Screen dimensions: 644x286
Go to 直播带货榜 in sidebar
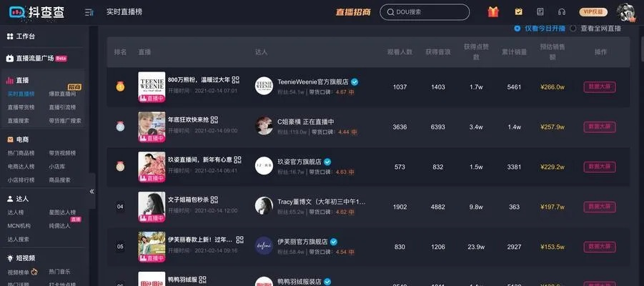pyautogui.click(x=21, y=107)
